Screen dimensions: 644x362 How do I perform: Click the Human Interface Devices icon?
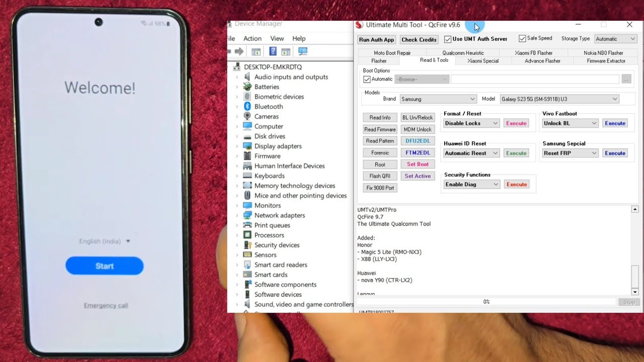coord(247,166)
